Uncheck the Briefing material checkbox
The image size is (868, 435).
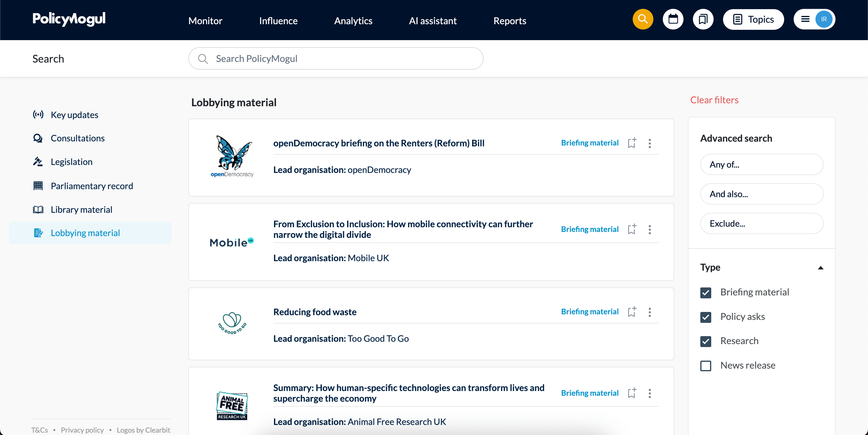(706, 292)
